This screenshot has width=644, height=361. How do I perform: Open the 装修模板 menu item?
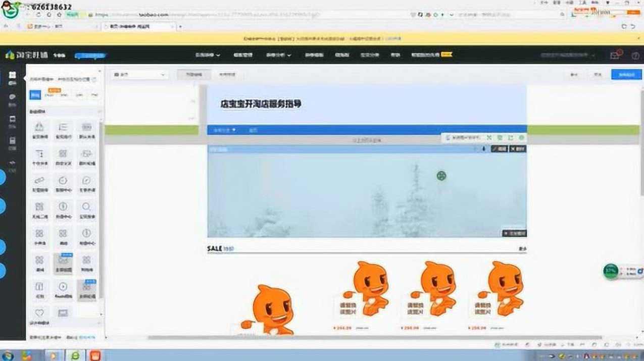(313, 55)
